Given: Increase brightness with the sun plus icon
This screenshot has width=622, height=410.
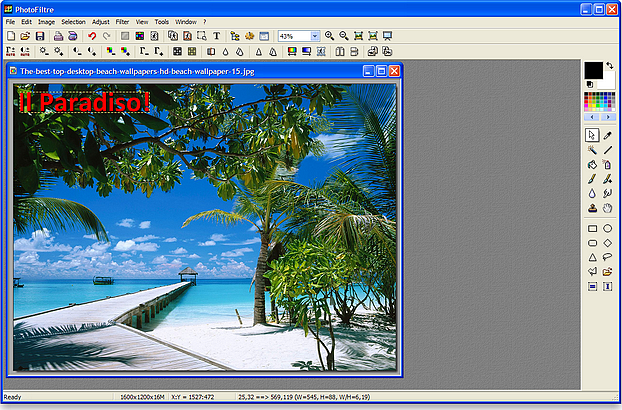Looking at the screenshot, I should [59, 51].
